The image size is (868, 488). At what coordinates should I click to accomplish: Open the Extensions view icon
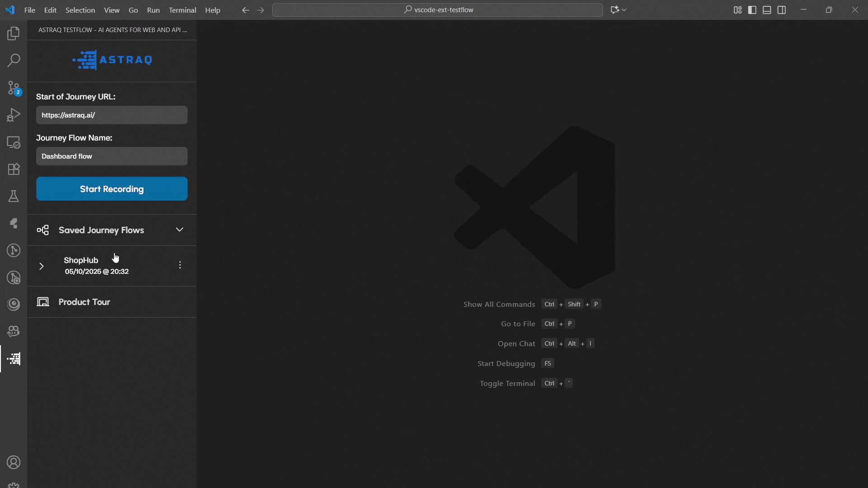coord(14,169)
